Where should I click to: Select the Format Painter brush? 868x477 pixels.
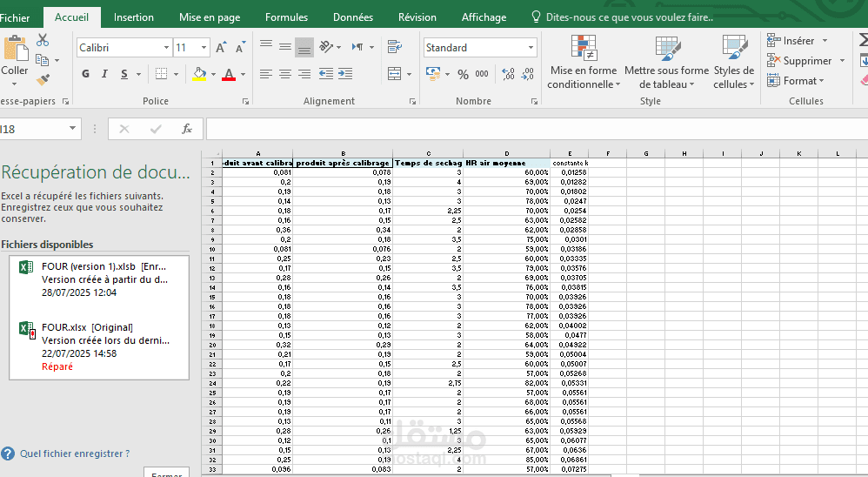43,80
